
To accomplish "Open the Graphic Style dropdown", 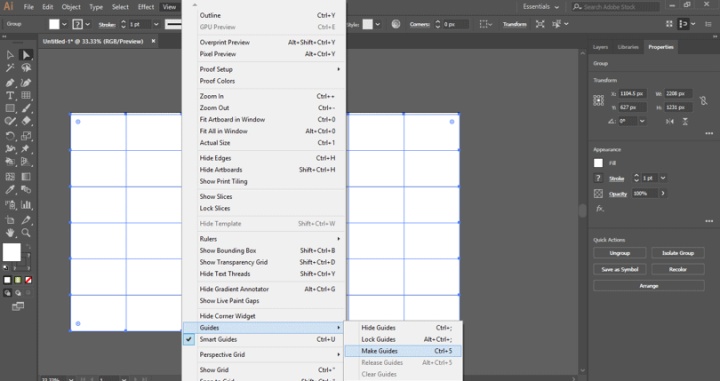I will (377, 24).
